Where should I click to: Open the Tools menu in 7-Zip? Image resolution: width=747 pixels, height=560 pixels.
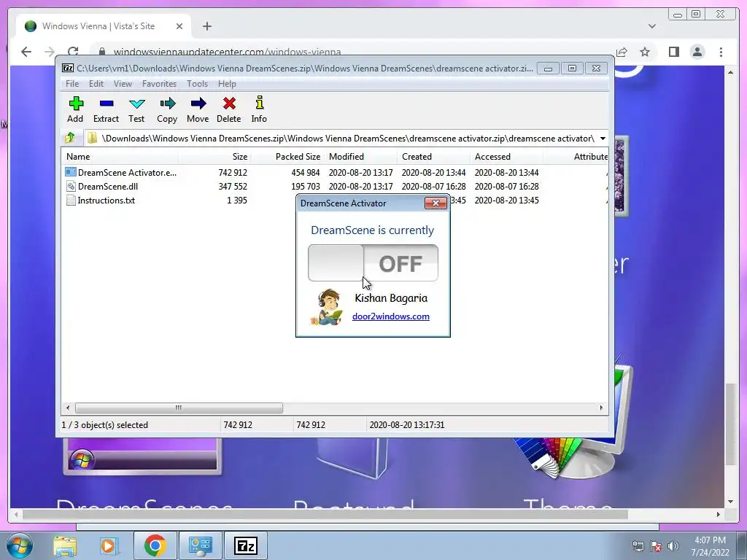pos(197,84)
